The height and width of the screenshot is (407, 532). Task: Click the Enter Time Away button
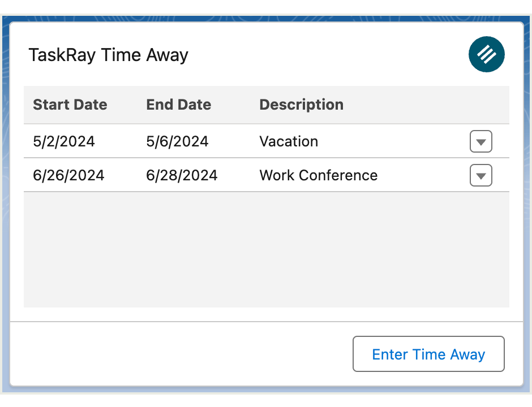pos(428,354)
